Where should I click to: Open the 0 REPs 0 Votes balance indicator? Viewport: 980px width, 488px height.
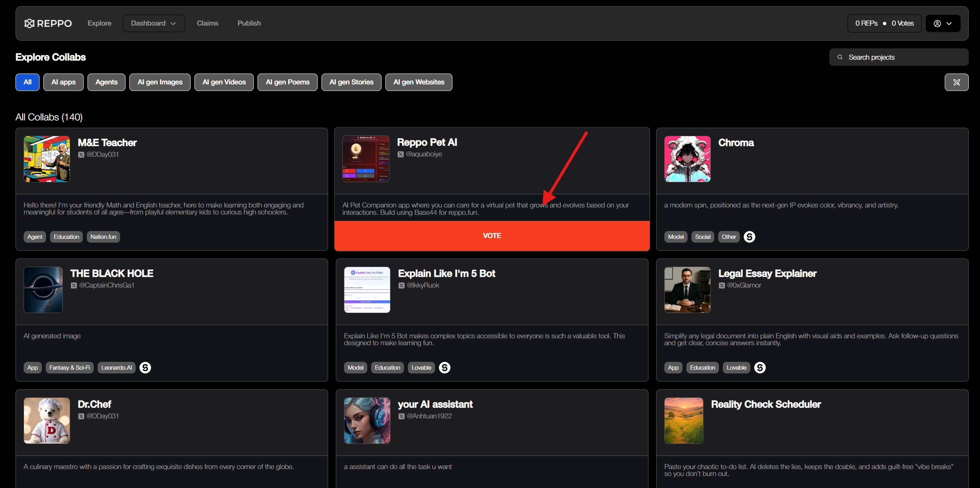(x=884, y=24)
